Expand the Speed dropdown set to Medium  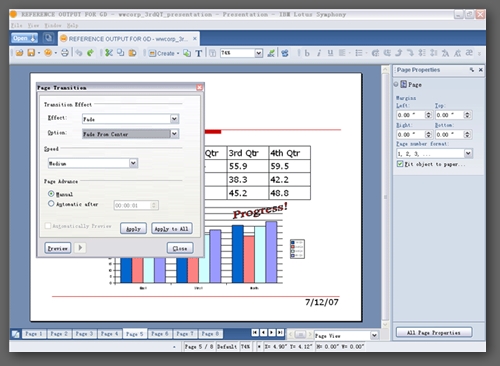[93, 163]
